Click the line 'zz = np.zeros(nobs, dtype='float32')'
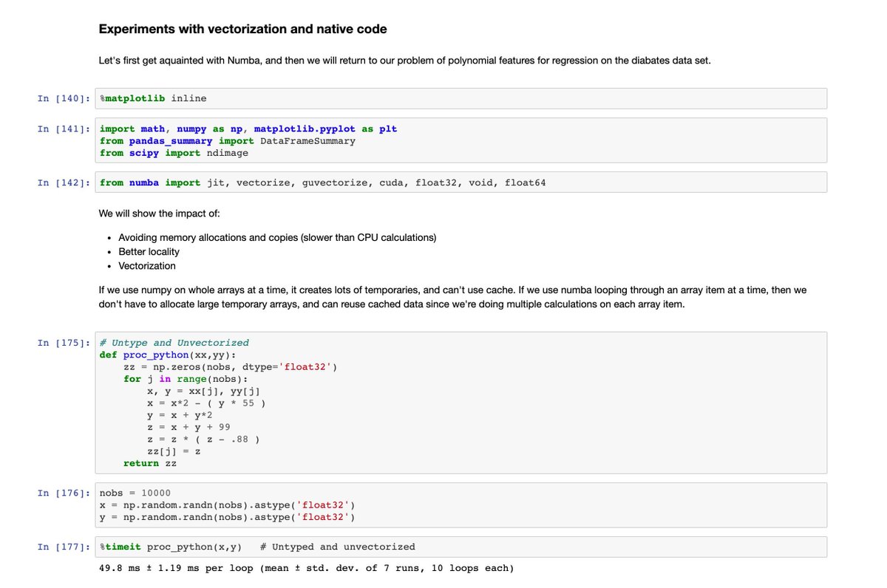This screenshot has height=588, width=887. pos(231,366)
